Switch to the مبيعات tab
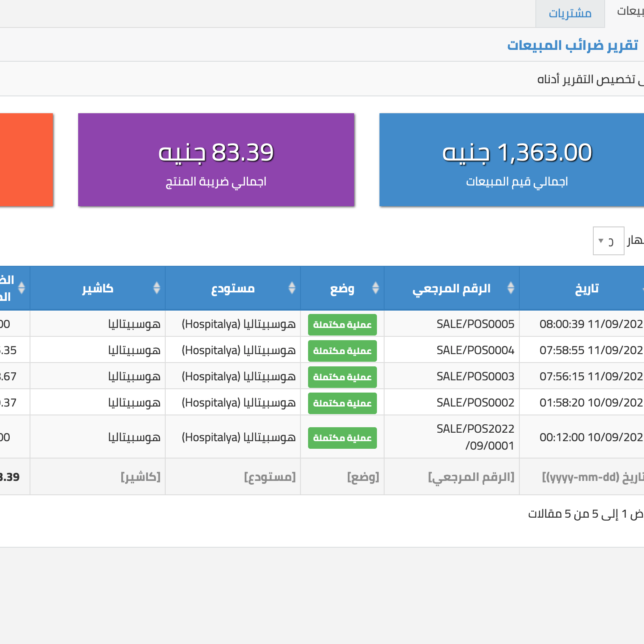The image size is (644, 644). [x=630, y=11]
